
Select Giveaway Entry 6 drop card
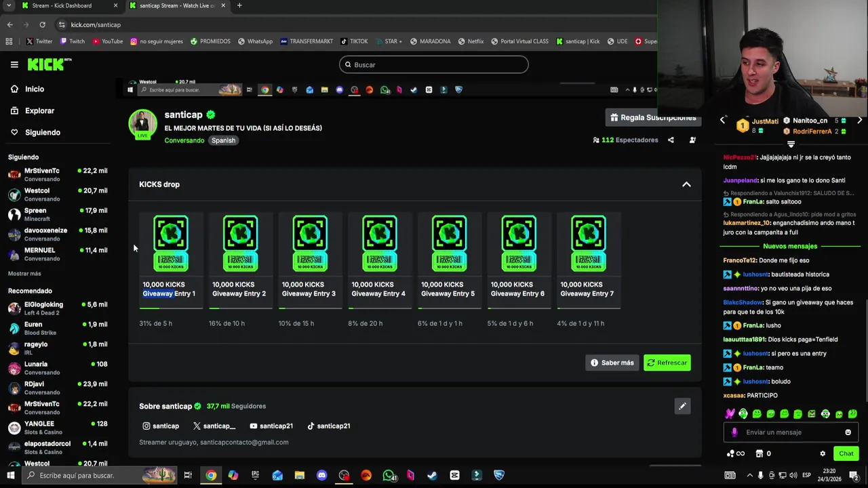519,261
